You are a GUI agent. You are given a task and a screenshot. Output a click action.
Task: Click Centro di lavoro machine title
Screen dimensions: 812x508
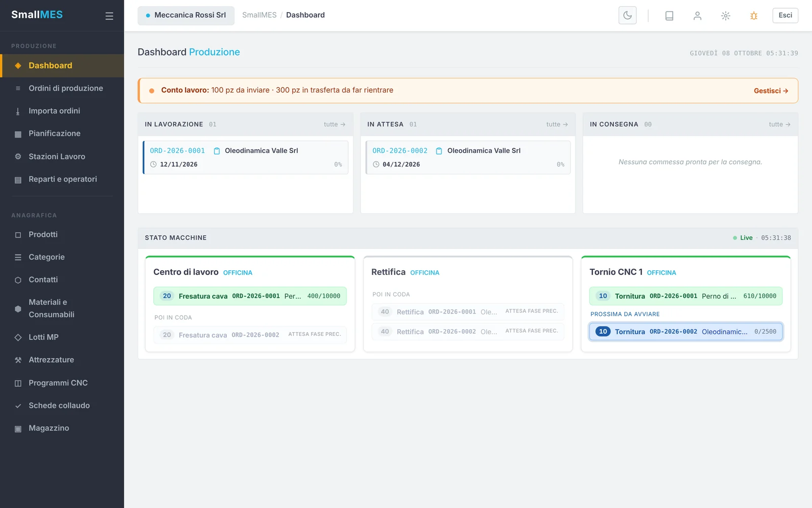(186, 272)
